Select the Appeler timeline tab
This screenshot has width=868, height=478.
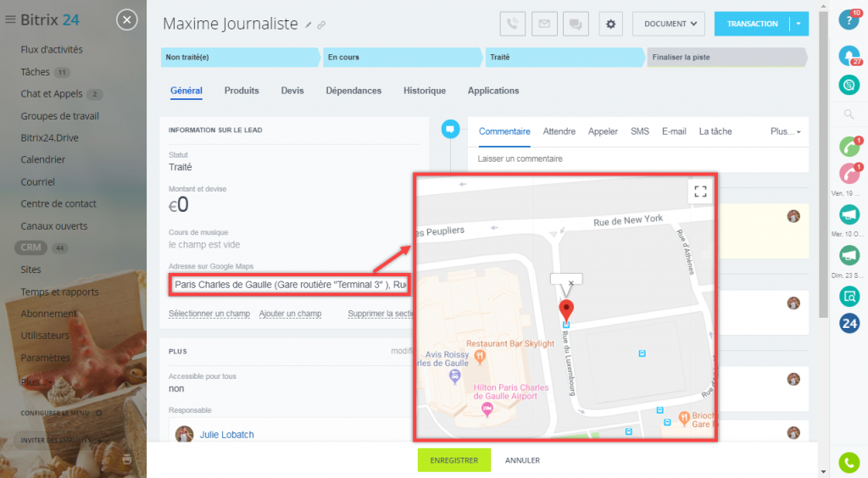tap(603, 131)
